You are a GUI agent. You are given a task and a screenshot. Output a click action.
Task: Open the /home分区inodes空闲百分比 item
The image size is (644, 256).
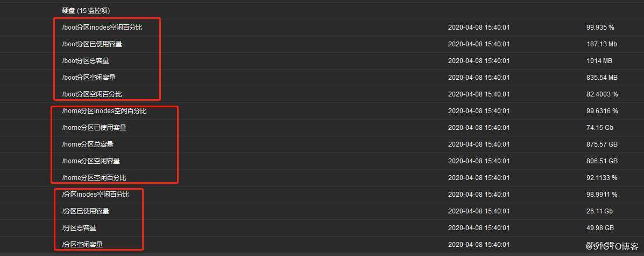point(104,110)
